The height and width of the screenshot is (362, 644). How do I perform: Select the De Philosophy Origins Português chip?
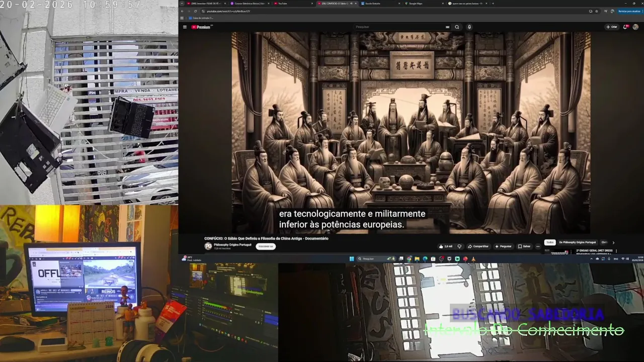point(578,242)
